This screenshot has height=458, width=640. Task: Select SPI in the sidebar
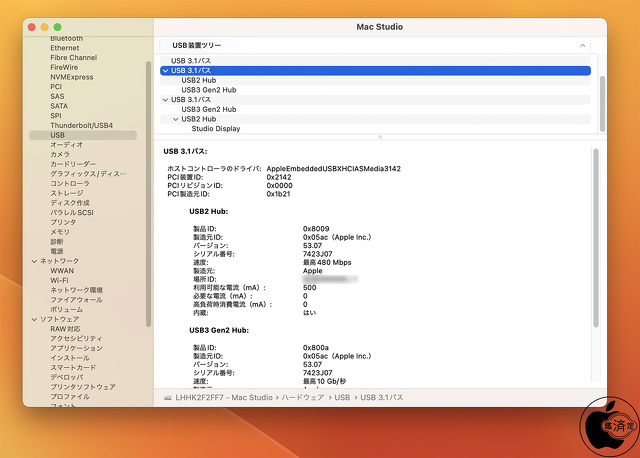tap(56, 116)
